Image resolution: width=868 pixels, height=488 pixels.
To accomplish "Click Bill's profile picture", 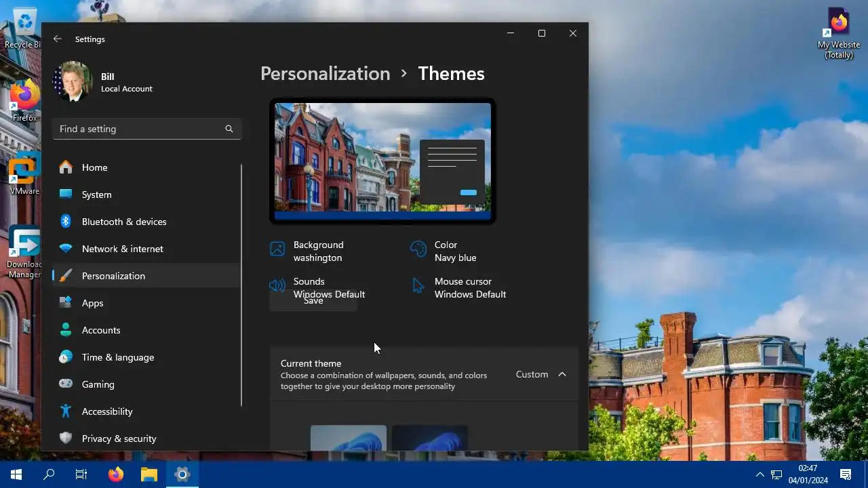I will tap(73, 82).
